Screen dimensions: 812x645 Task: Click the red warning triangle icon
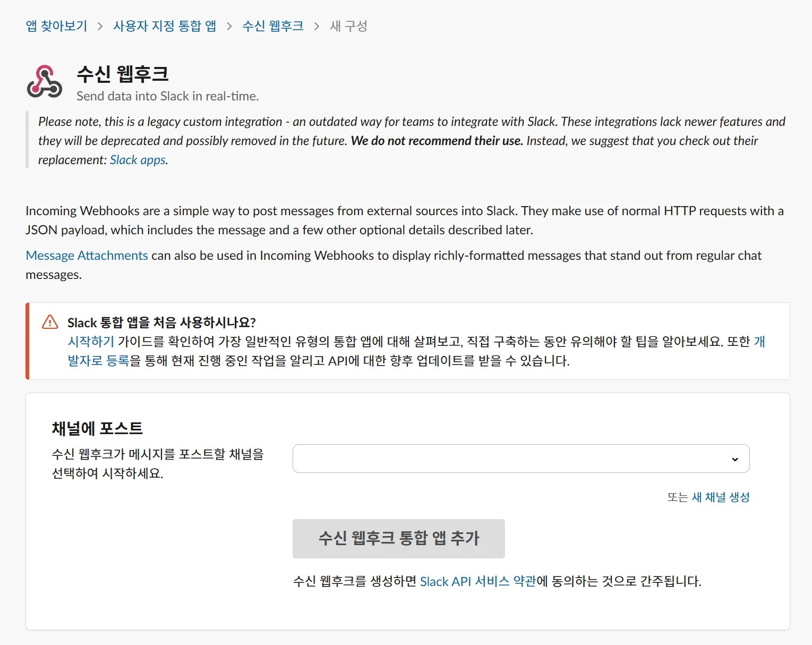(50, 322)
